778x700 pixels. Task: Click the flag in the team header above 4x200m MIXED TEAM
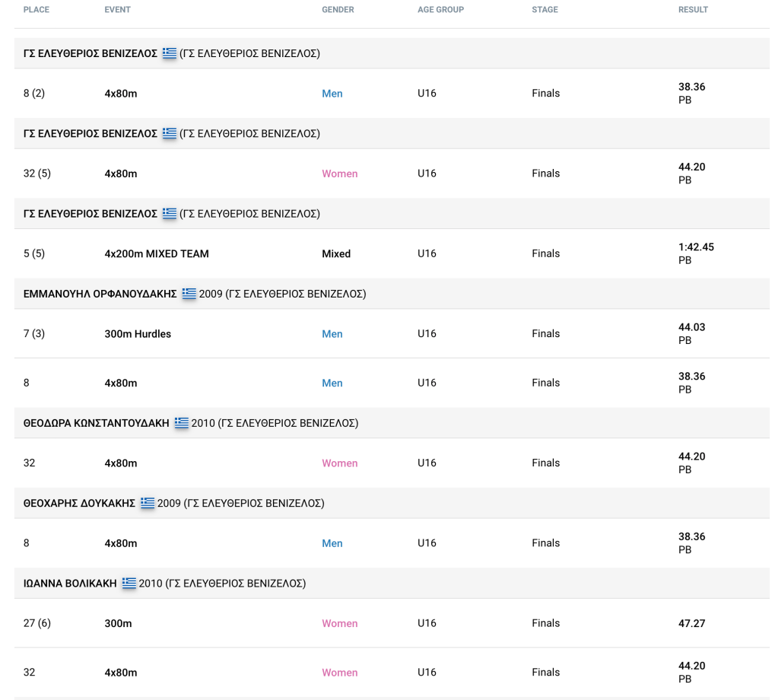point(169,213)
